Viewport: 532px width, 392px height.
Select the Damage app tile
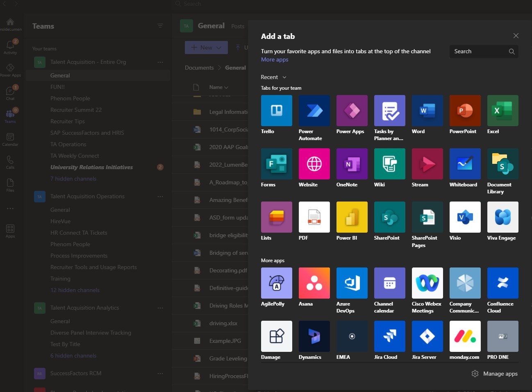[276, 336]
